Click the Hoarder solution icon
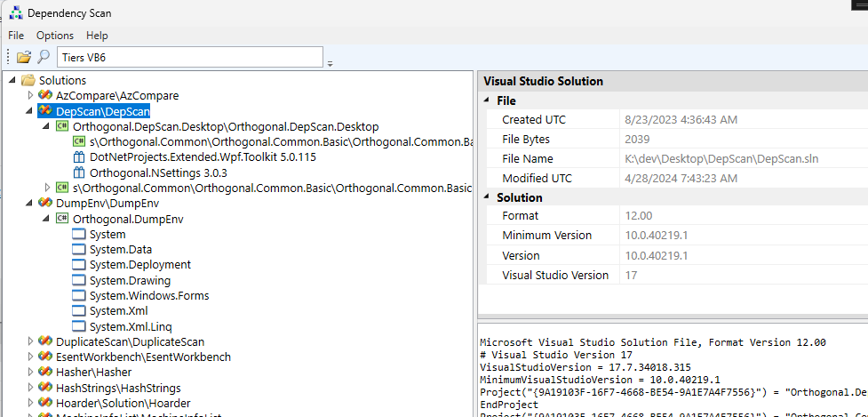 coord(45,403)
